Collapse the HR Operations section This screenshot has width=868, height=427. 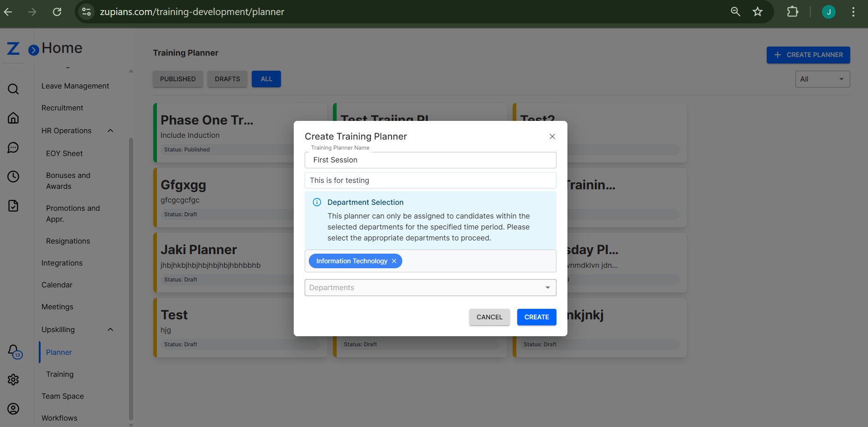110,130
